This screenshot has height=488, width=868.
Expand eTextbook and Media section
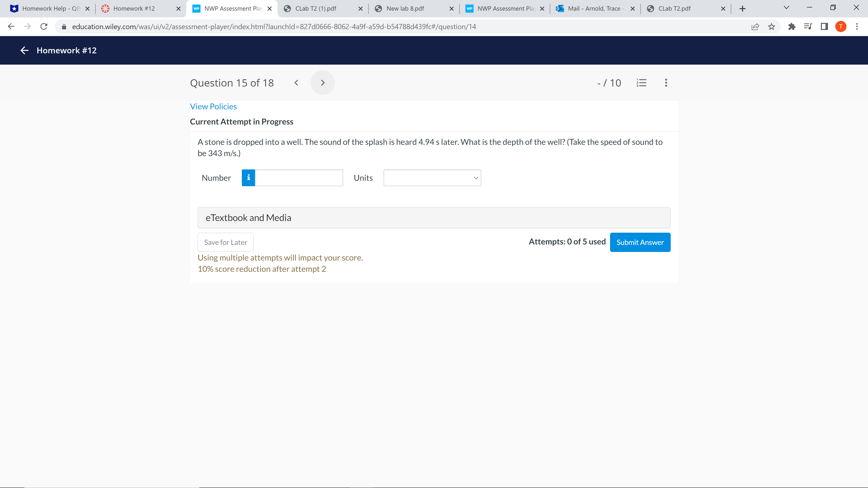click(x=434, y=218)
